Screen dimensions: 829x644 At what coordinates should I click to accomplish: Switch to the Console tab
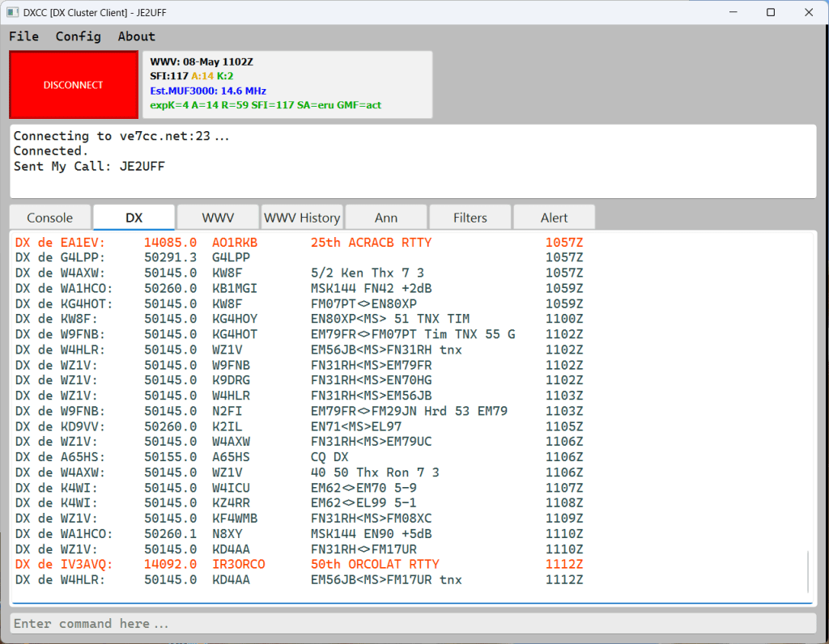(50, 218)
